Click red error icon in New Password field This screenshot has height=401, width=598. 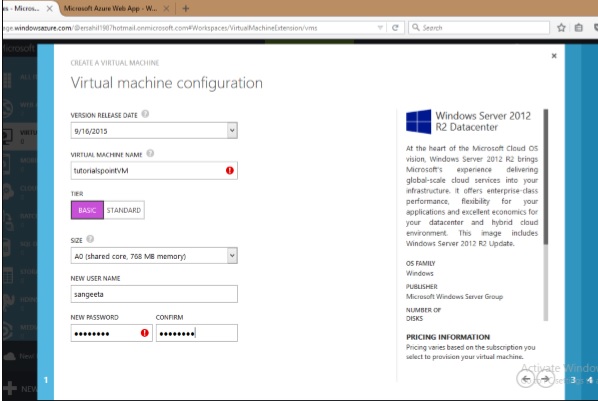[x=145, y=333]
